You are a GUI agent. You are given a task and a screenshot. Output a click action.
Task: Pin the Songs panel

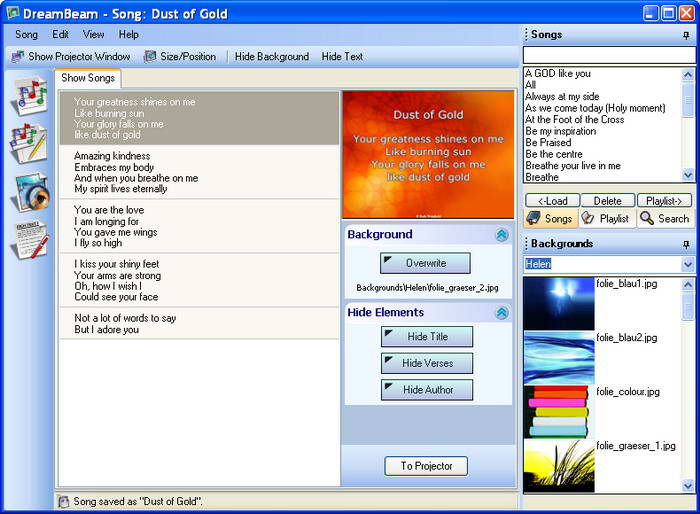click(x=686, y=35)
